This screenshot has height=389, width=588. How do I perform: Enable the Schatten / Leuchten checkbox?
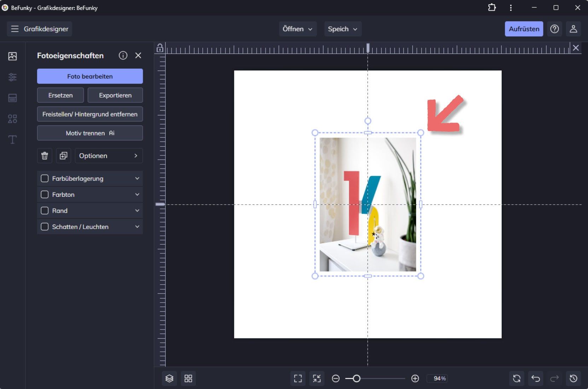point(45,227)
